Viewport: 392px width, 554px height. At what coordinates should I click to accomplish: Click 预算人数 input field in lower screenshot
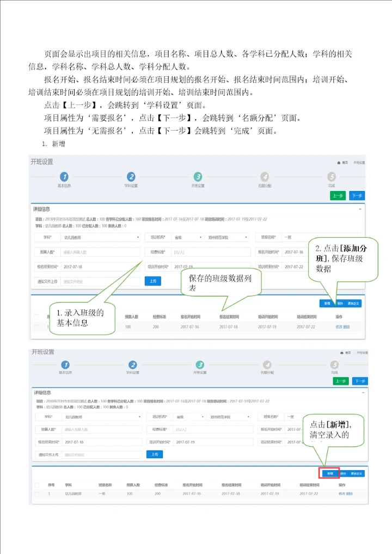[x=102, y=429]
